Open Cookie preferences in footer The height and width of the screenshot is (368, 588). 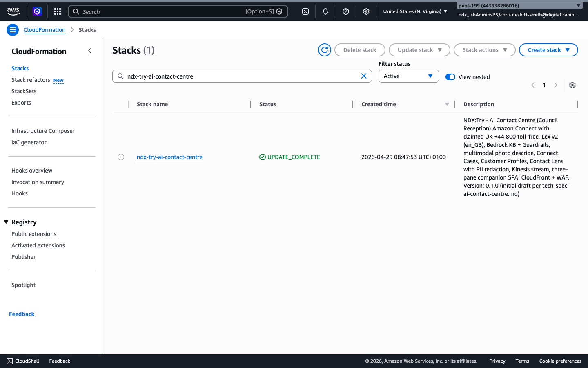(x=560, y=361)
